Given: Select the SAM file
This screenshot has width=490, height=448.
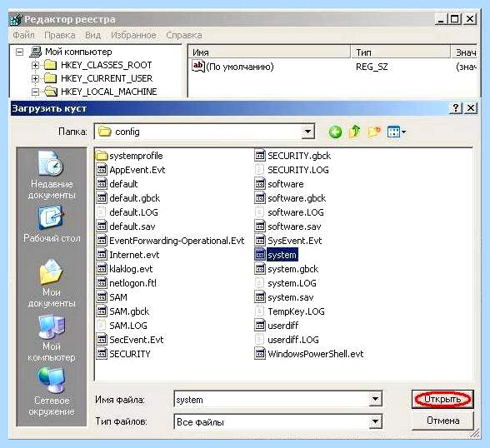Looking at the screenshot, I should [x=112, y=297].
